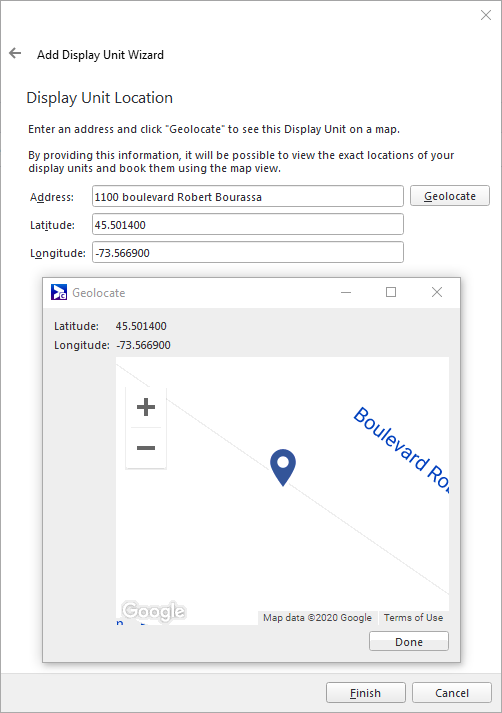Focus the Address input field
The width and height of the screenshot is (502, 713).
pyautogui.click(x=248, y=196)
